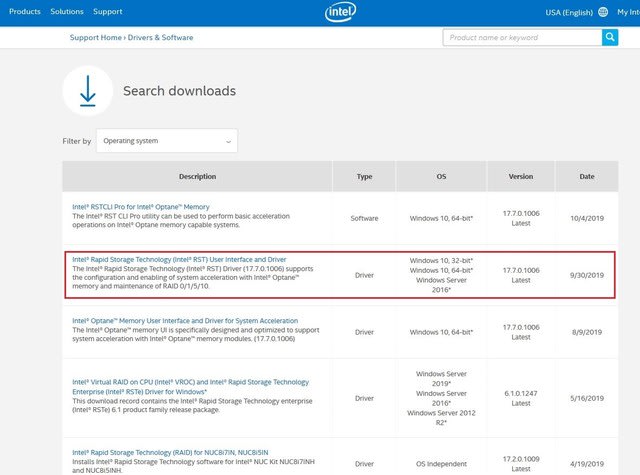Viewport: 640px width, 475px height.
Task: Click the Description column header
Action: [198, 176]
